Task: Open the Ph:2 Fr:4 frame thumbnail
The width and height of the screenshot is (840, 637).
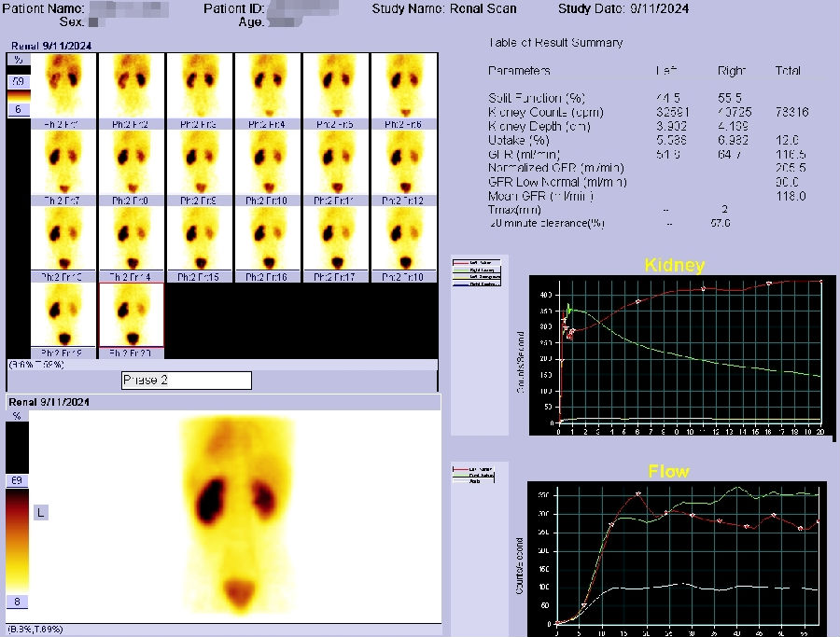Action: click(268, 87)
